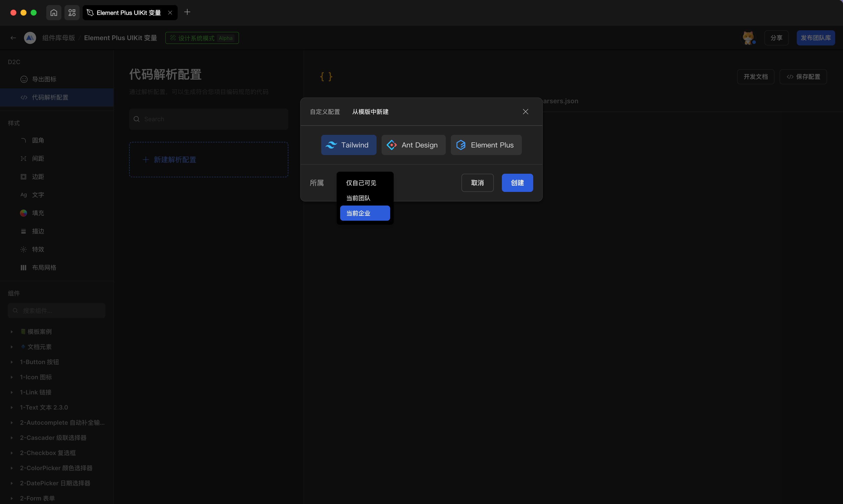843x504 pixels.
Task: Click the 文字 Ag icon
Action: pos(24,195)
